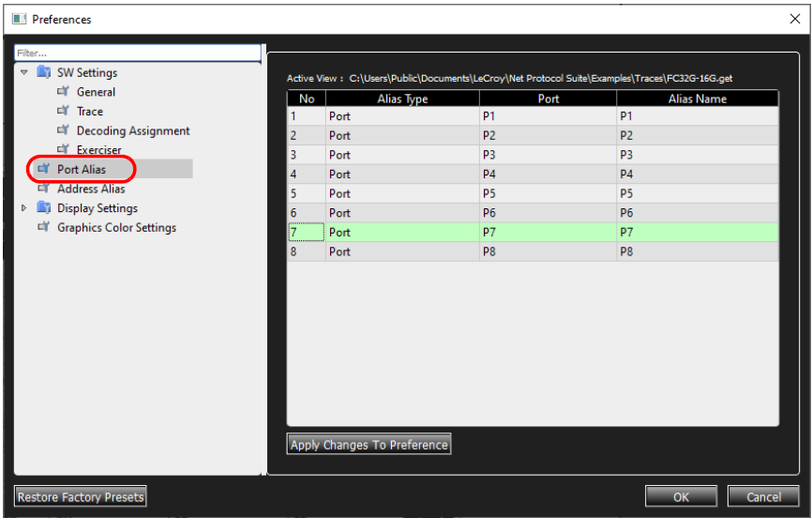Click the Exerciser page icon
This screenshot has height=518, width=812.
click(x=63, y=149)
